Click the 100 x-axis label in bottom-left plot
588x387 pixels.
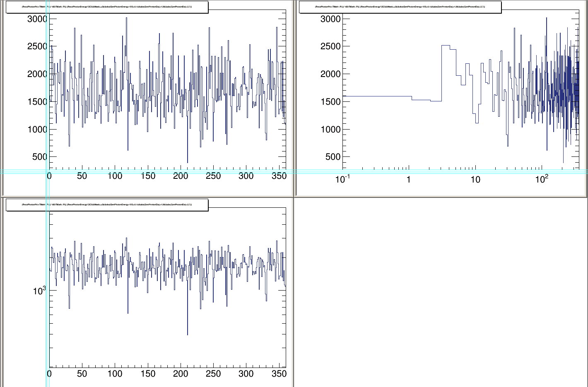(115, 374)
